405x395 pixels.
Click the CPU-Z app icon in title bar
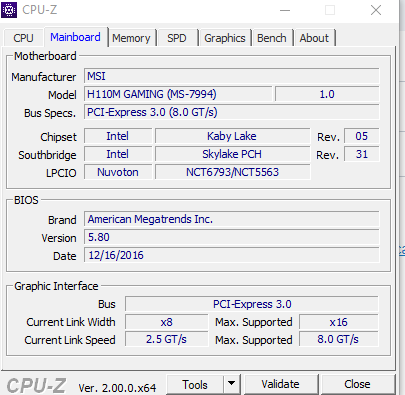pos(9,10)
